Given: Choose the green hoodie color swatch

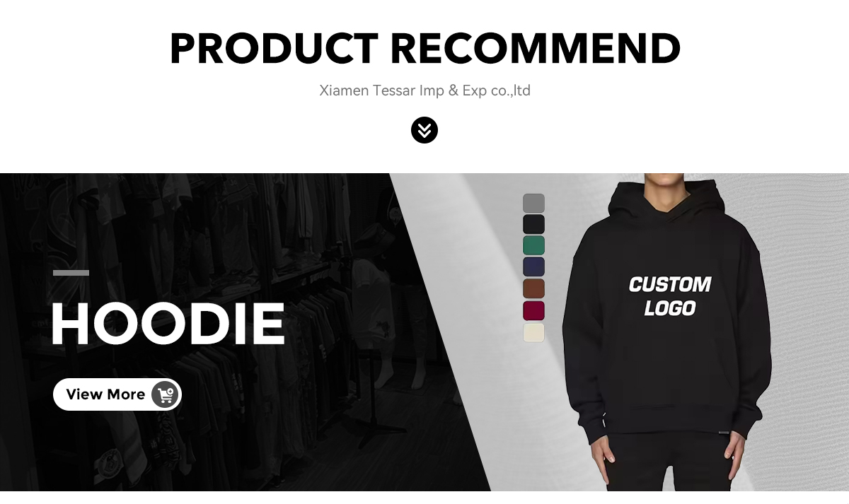Looking at the screenshot, I should (533, 246).
